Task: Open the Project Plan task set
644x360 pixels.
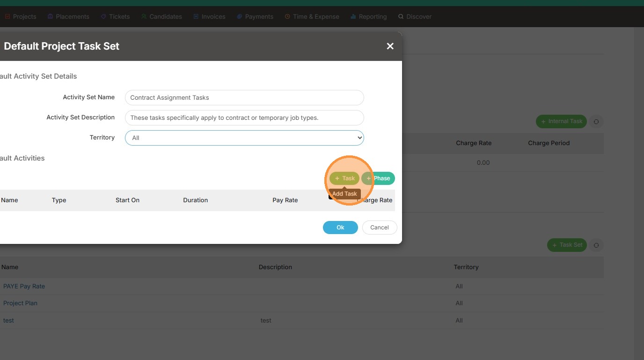Action: pos(20,303)
